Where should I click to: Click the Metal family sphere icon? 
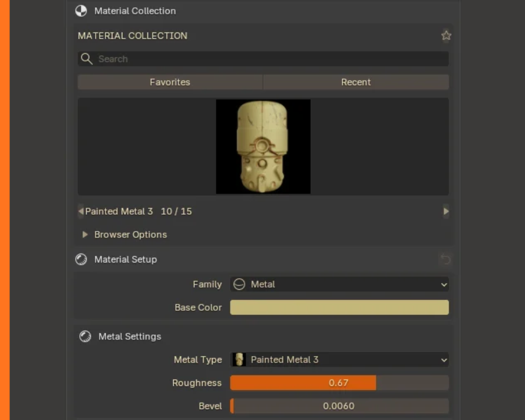(x=239, y=285)
